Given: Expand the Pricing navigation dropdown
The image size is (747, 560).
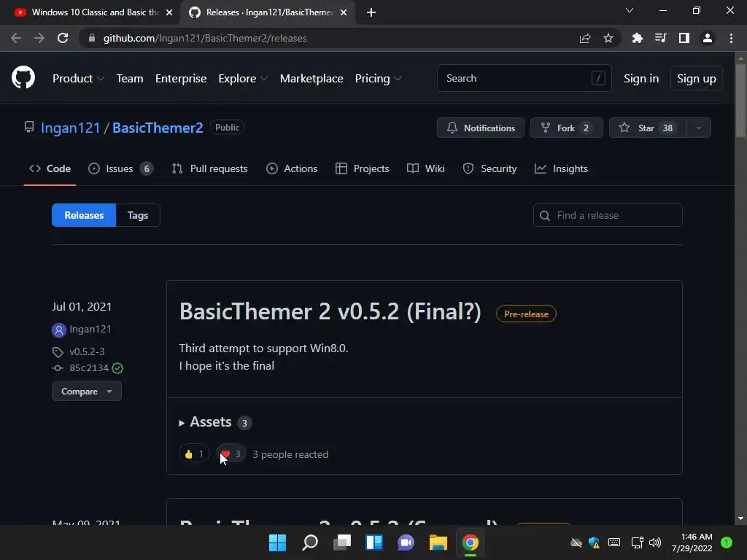Looking at the screenshot, I should pyautogui.click(x=379, y=79).
